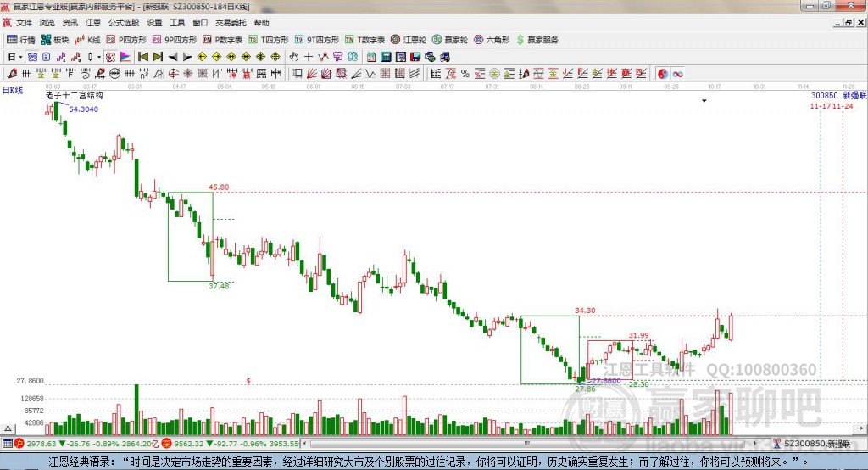Switch to K线 chart view
Screen dimensions: 868x470
pyautogui.click(x=87, y=40)
